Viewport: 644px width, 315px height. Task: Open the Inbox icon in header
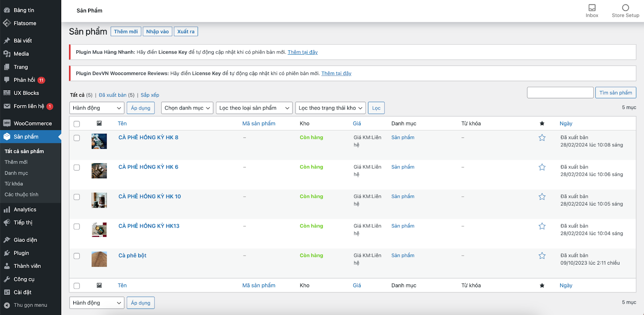[592, 8]
